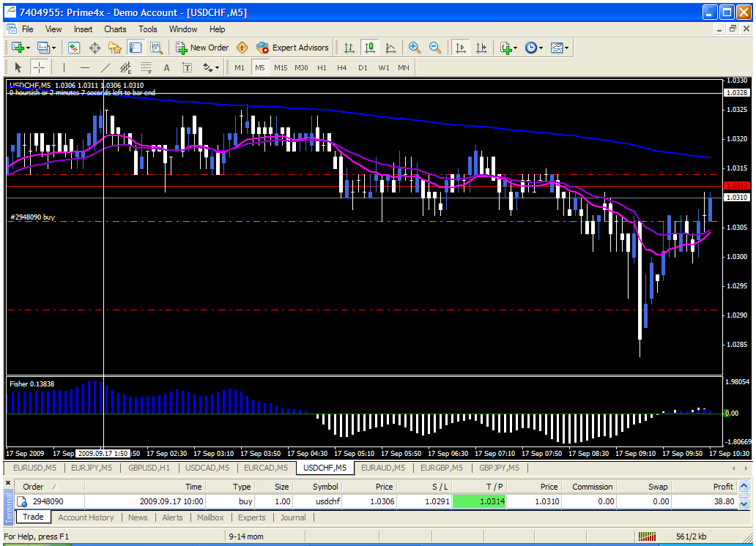756x546 pixels.
Task: Open the Templates icon
Action: tap(557, 48)
